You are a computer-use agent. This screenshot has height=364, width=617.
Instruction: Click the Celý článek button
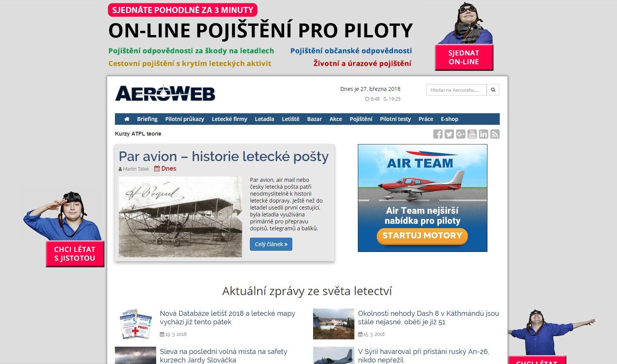click(271, 244)
